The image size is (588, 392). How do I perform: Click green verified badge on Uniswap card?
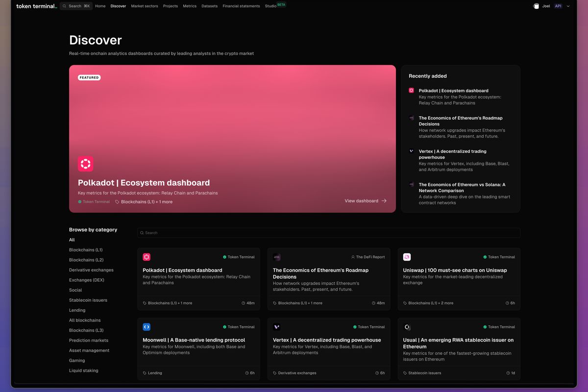pyautogui.click(x=485, y=257)
